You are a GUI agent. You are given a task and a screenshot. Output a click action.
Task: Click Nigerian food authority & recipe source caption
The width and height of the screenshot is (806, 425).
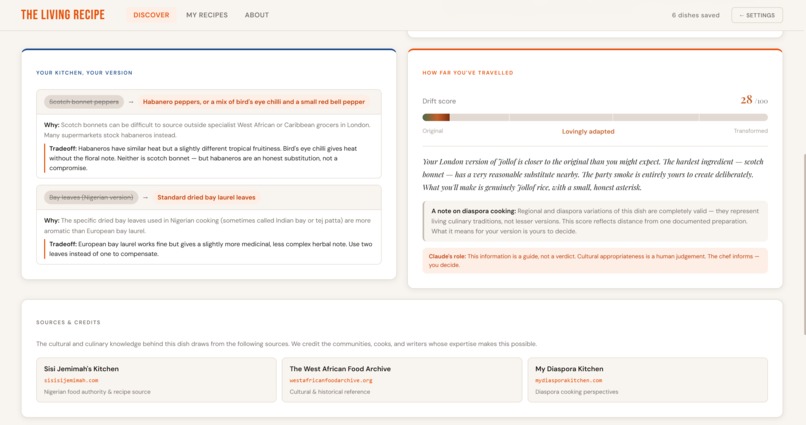(x=97, y=392)
